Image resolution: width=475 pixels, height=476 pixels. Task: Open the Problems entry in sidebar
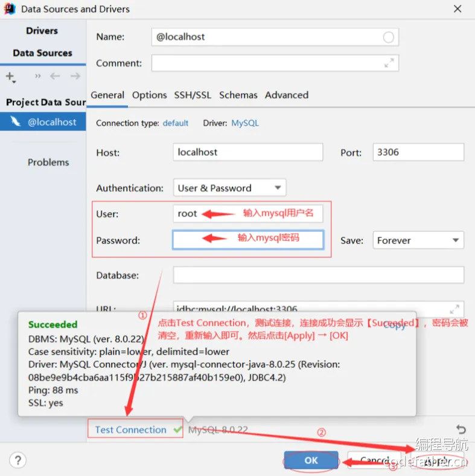click(48, 162)
